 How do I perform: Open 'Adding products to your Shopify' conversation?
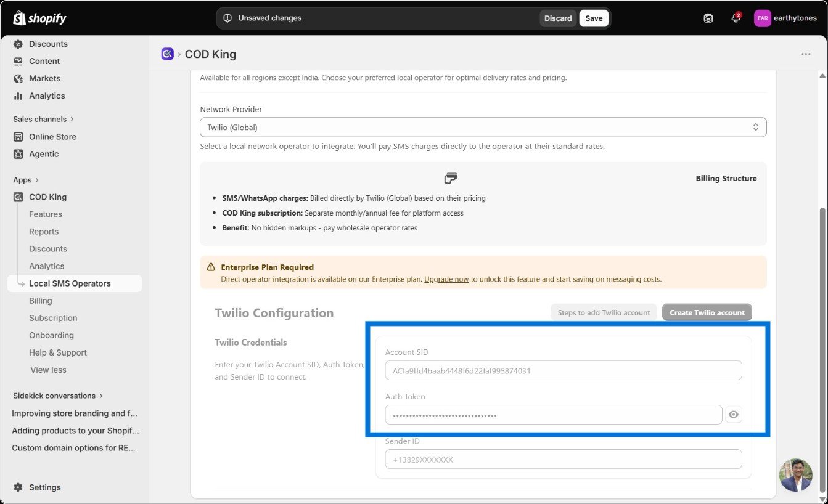pos(75,431)
